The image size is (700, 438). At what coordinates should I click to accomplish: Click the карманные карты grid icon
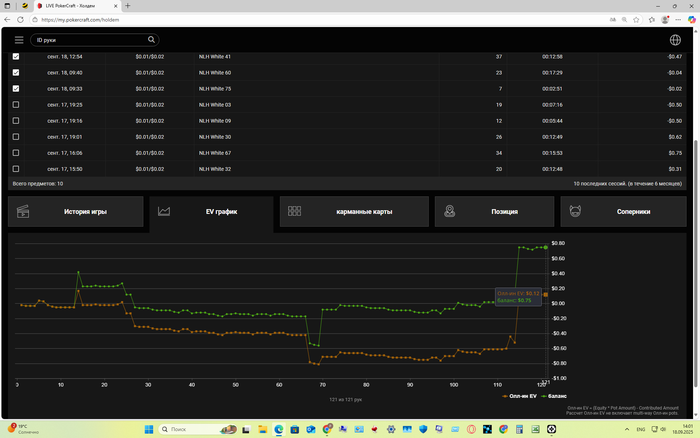coord(294,211)
